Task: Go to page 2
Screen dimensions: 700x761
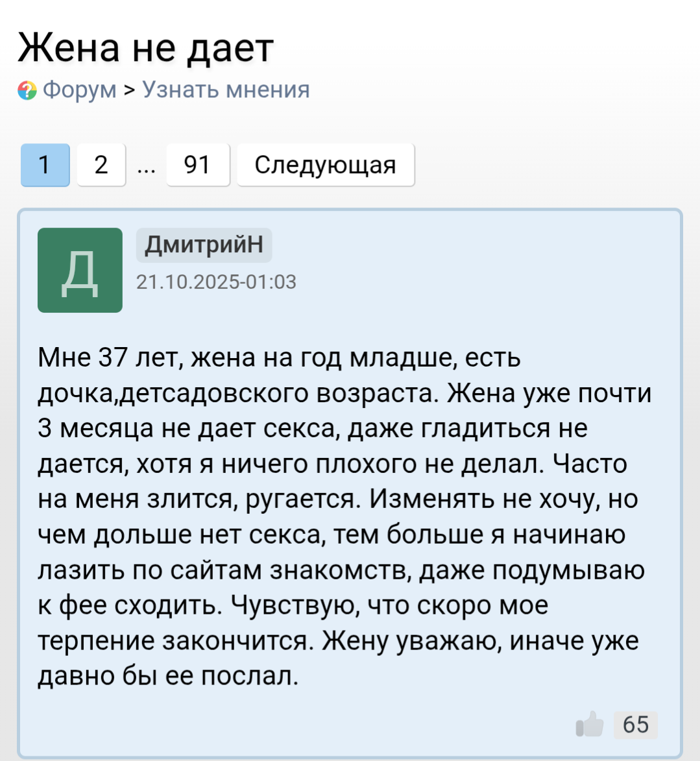Action: pos(101,165)
